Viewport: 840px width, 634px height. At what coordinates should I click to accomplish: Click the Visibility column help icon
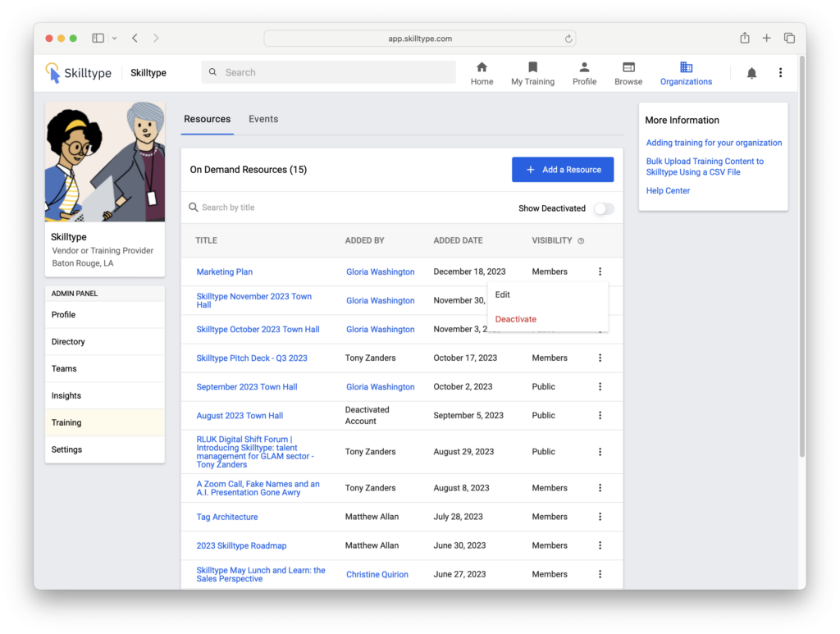(581, 241)
